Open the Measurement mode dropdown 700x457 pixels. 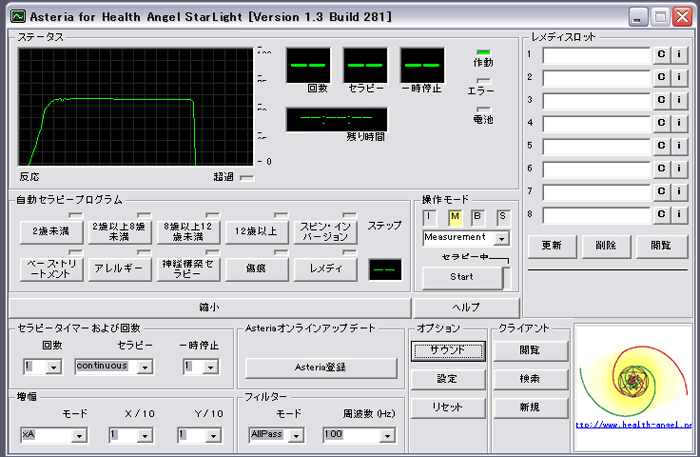pyautogui.click(x=502, y=238)
